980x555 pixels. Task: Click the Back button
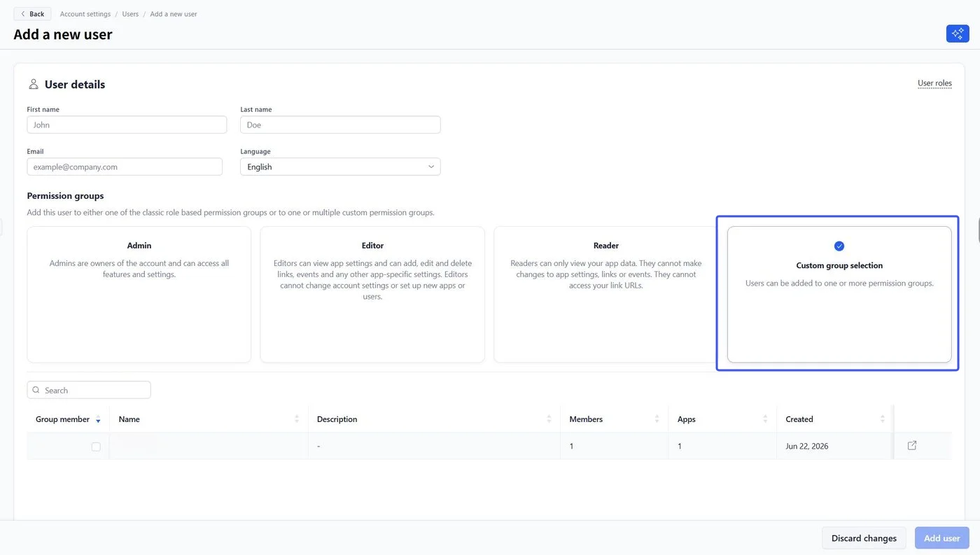(32, 14)
